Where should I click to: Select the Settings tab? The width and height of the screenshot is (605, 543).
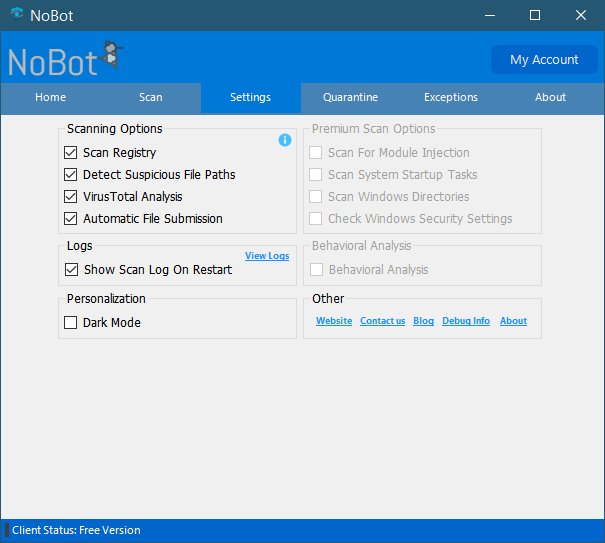(251, 97)
